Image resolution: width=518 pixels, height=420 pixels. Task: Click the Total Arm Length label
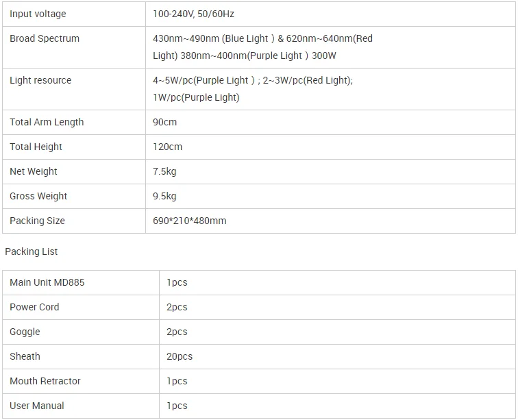point(47,122)
